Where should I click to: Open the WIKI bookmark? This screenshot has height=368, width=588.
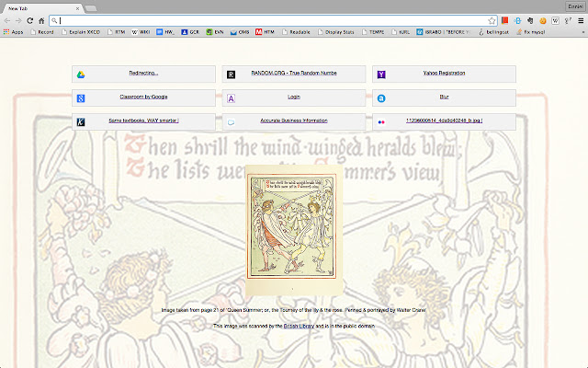(141, 32)
